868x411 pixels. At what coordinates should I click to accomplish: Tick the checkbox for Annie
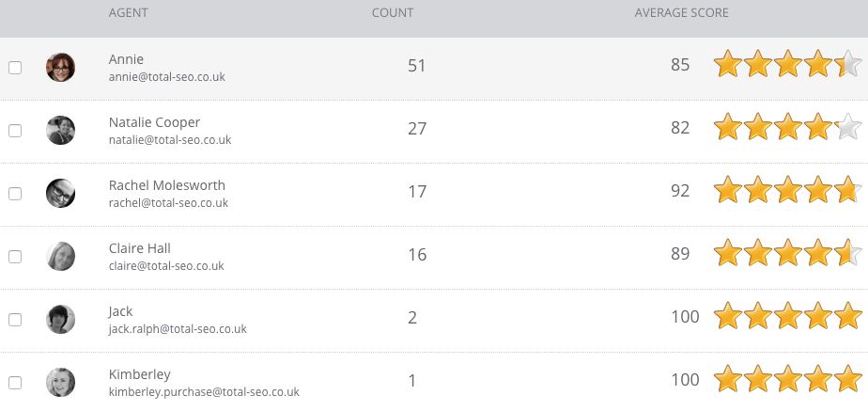[15, 68]
